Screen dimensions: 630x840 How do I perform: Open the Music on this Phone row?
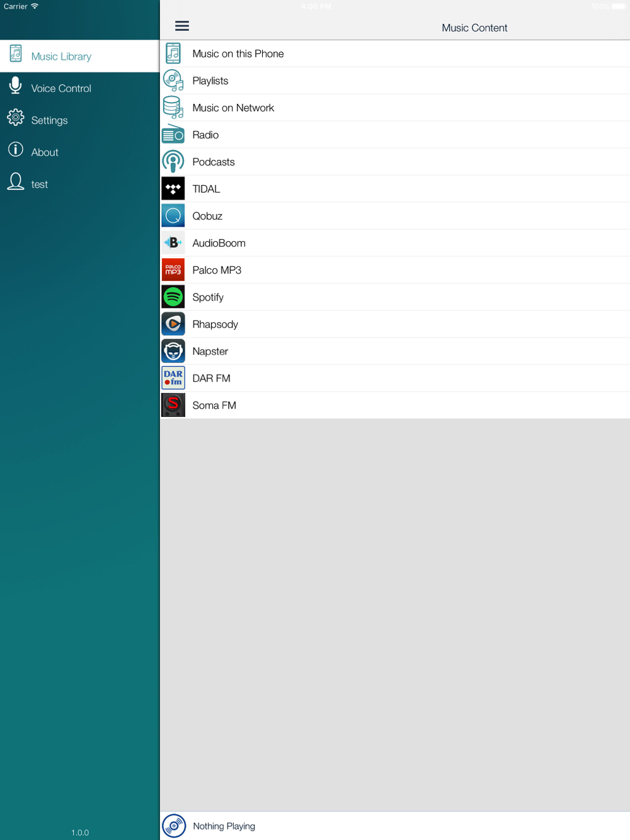pyautogui.click(x=395, y=54)
